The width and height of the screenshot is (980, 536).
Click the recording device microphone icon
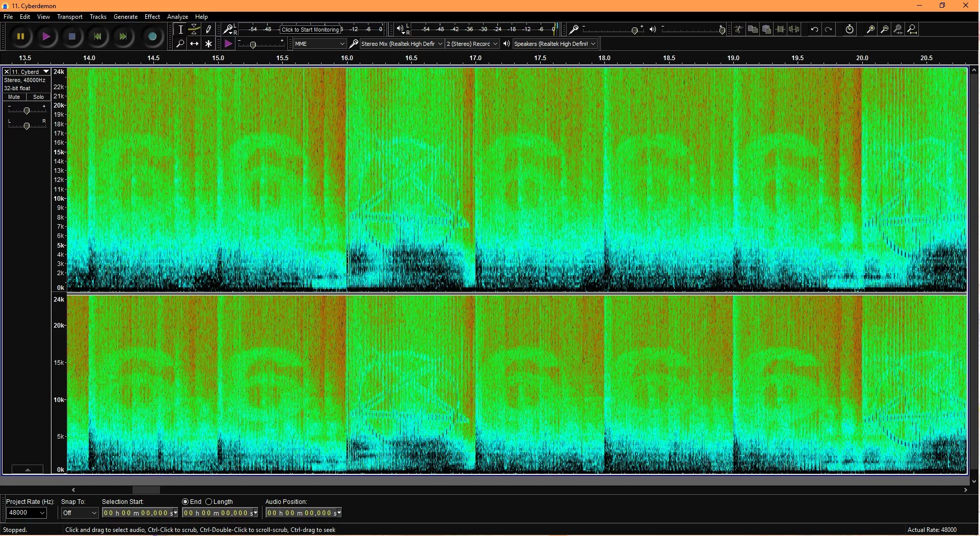354,44
